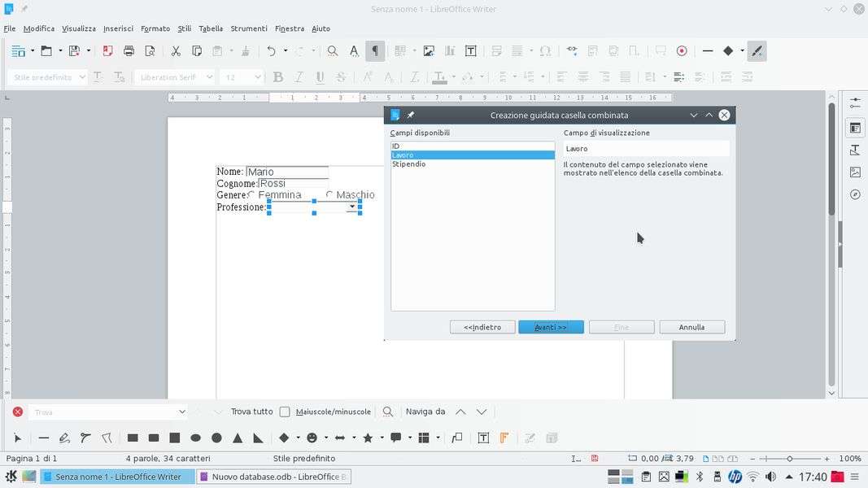This screenshot has width=868, height=488.
Task: Select the Ellipse shape tool
Action: click(x=195, y=438)
